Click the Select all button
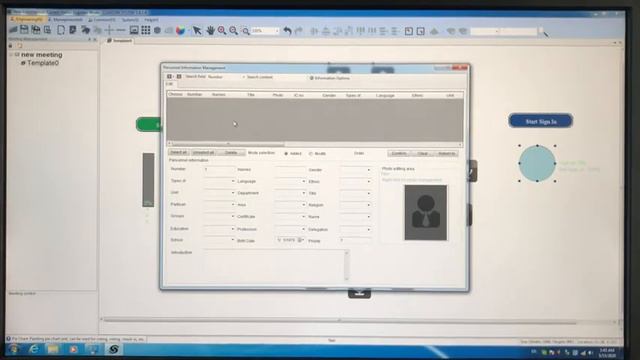This screenshot has height=360, width=640. 178,152
